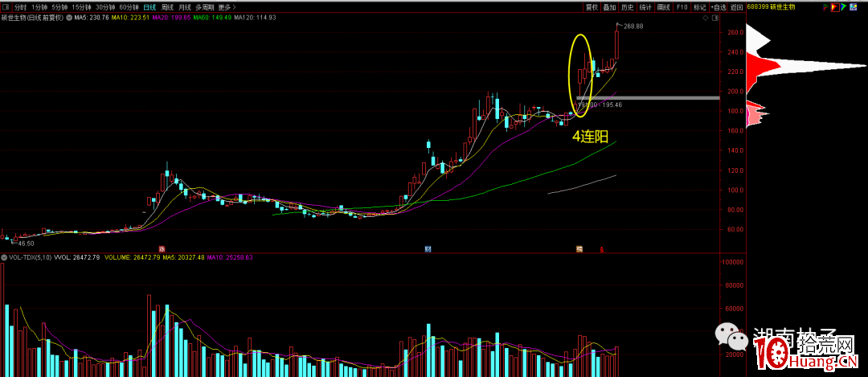This screenshot has height=377, width=868.
Task: Select the 日线 daily chart tab
Action: (x=149, y=7)
